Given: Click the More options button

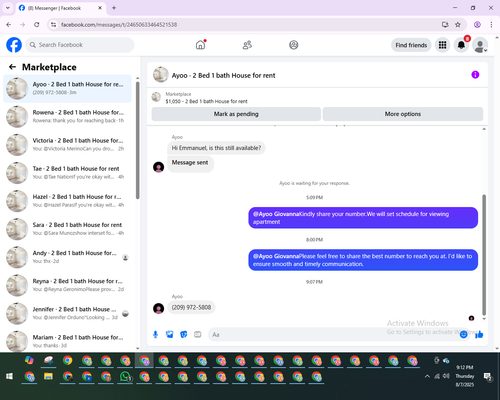Looking at the screenshot, I should 403,114.
